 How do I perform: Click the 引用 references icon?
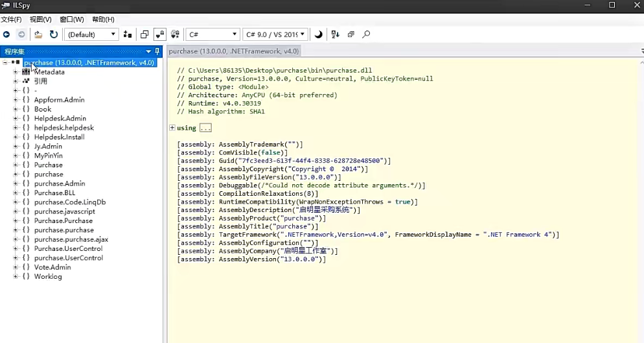tap(26, 81)
